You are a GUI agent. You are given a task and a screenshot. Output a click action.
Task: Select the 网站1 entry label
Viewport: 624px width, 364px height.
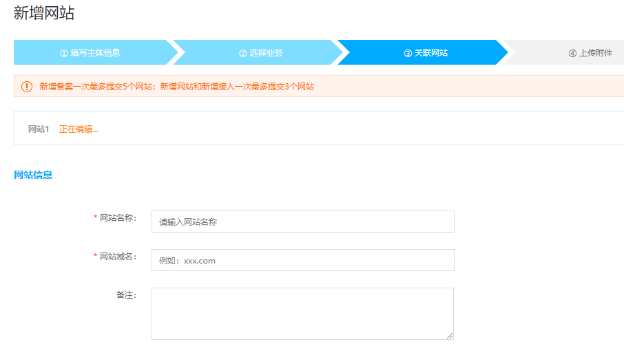(x=39, y=129)
